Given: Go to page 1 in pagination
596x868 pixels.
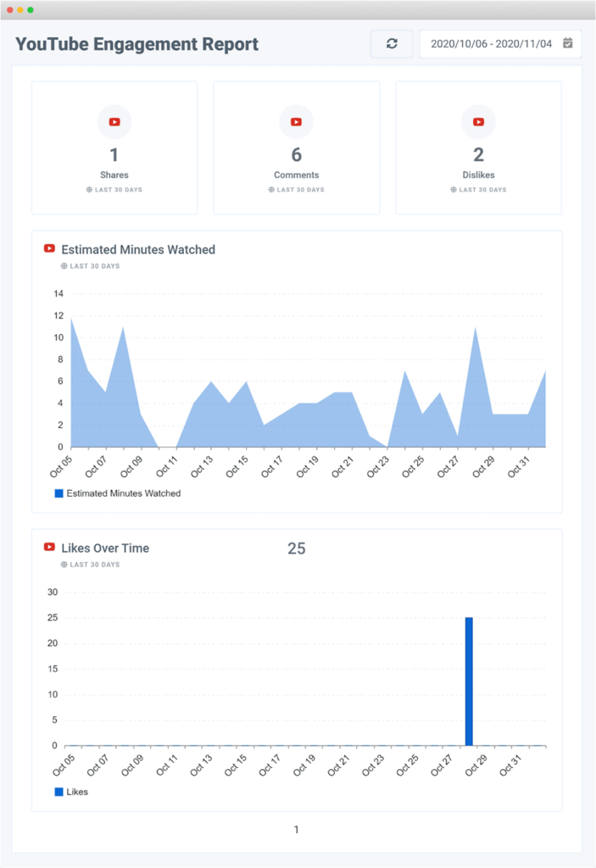Looking at the screenshot, I should click(296, 830).
